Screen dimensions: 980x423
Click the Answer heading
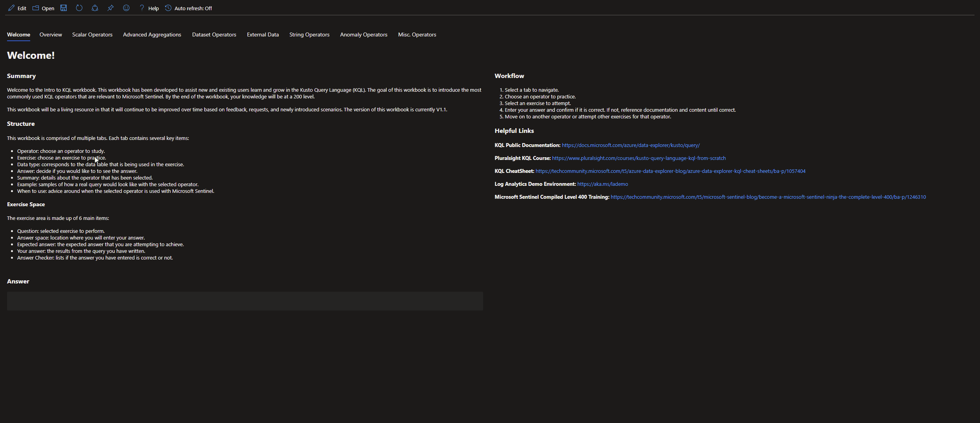point(18,281)
